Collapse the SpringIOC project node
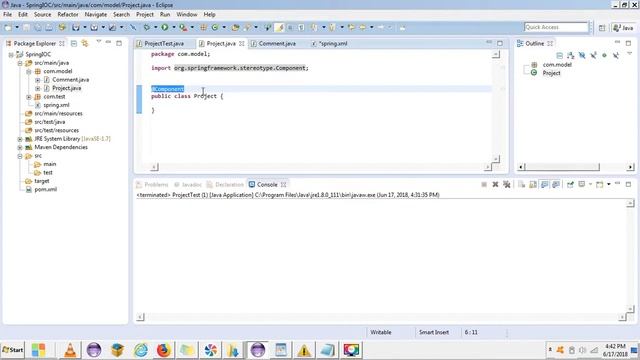Screen dimensions: 640x360 click(x=11, y=54)
